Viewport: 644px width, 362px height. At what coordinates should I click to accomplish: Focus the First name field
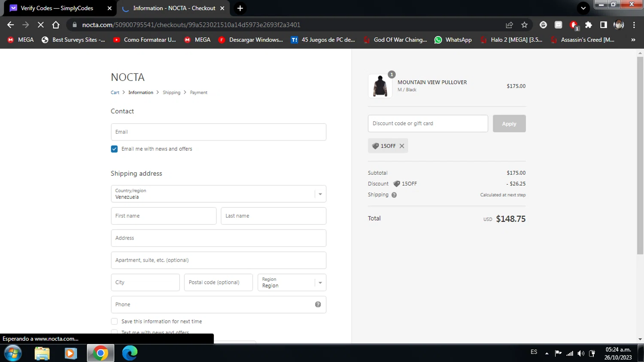[164, 216]
